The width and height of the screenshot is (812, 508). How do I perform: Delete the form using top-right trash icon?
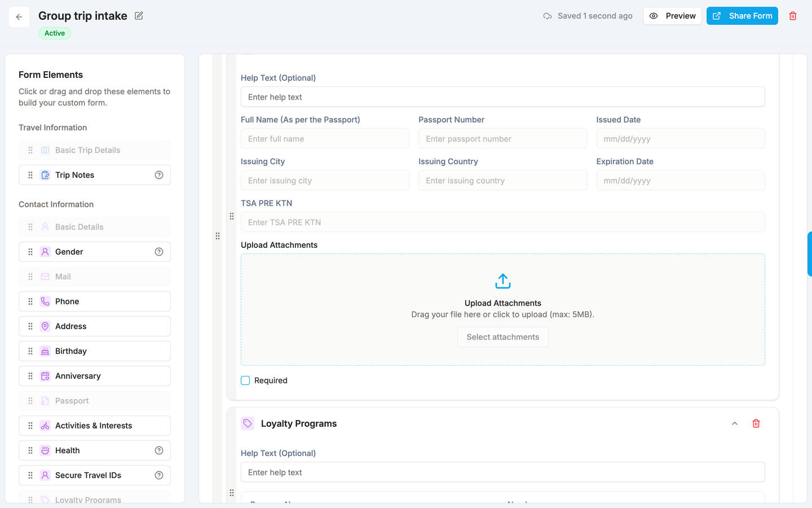pyautogui.click(x=793, y=16)
